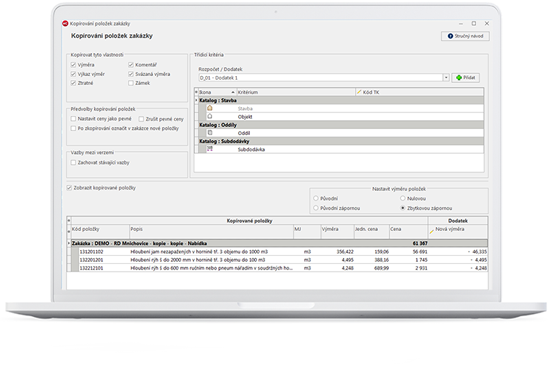Select the Původní radio button
The height and width of the screenshot is (382, 550).
click(316, 198)
